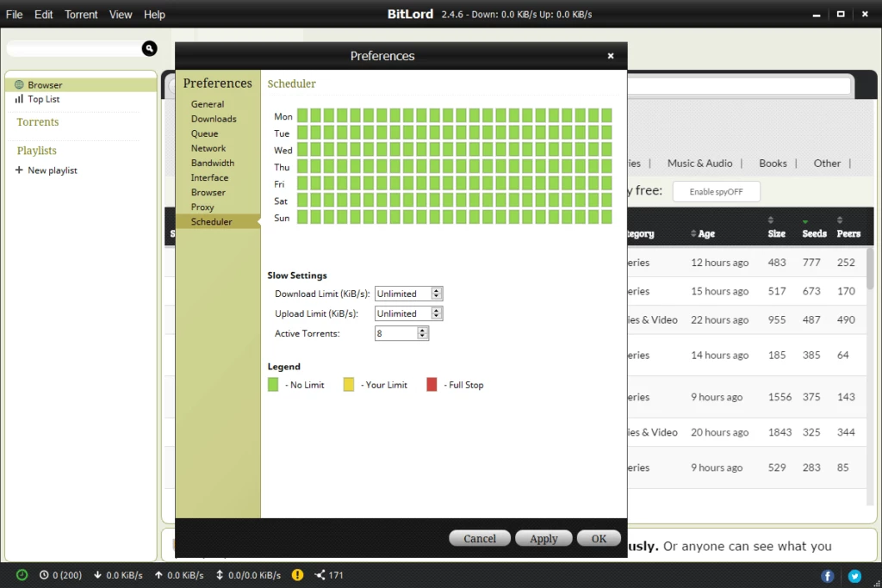Click the DHT nodes share icon
The height and width of the screenshot is (588, 882).
[320, 575]
